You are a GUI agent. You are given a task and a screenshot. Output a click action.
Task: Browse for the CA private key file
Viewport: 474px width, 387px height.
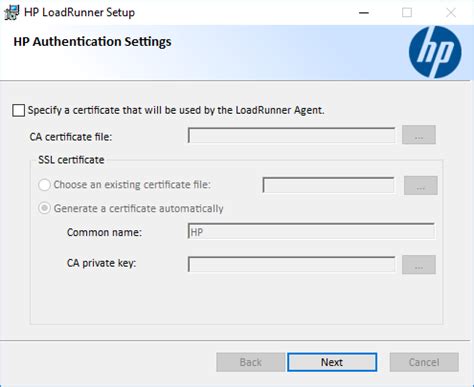419,265
